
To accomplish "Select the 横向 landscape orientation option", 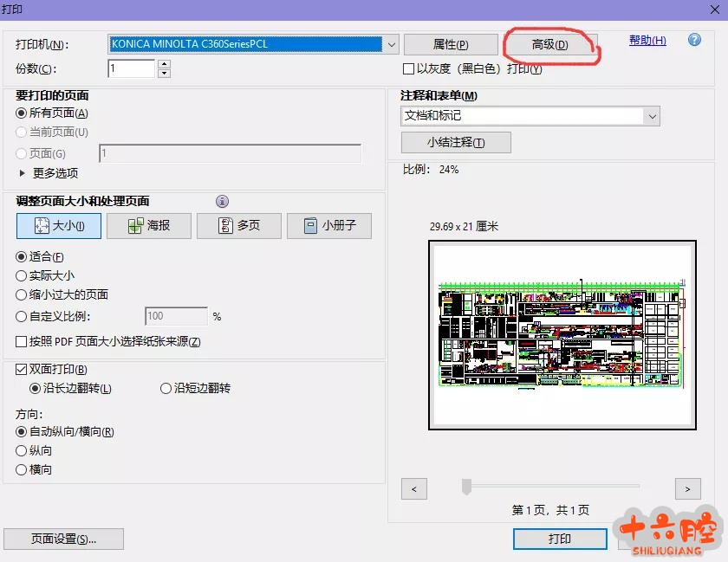I will tap(22, 469).
